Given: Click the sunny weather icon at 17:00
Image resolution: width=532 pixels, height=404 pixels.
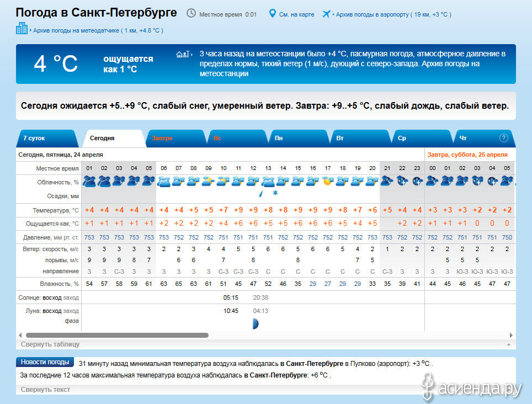Looking at the screenshot, I should [x=327, y=181].
